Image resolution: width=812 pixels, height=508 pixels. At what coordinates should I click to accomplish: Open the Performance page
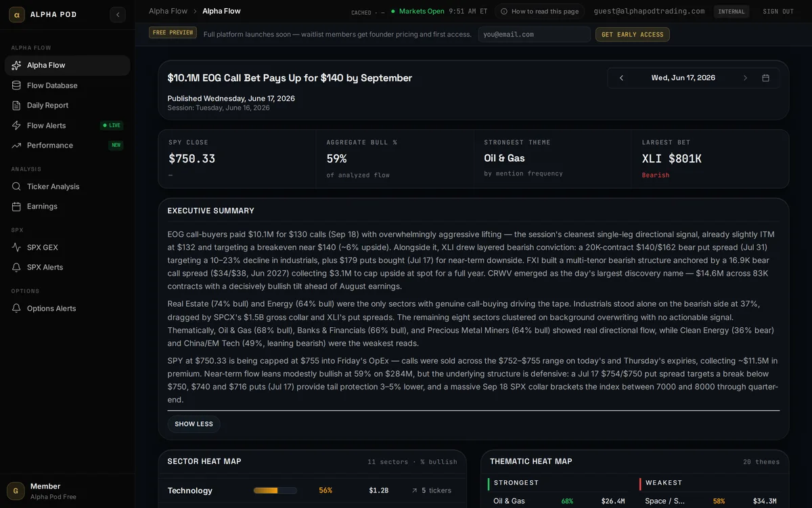pyautogui.click(x=67, y=145)
